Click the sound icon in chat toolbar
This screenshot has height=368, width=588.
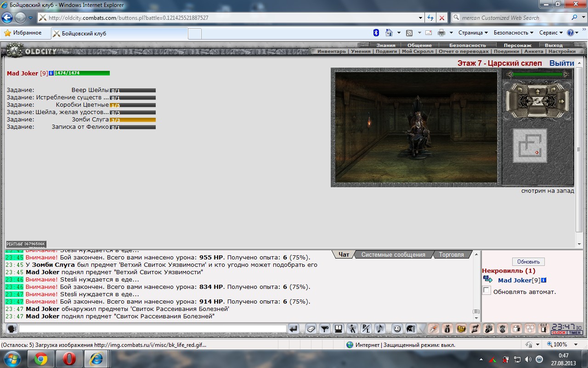pos(380,329)
